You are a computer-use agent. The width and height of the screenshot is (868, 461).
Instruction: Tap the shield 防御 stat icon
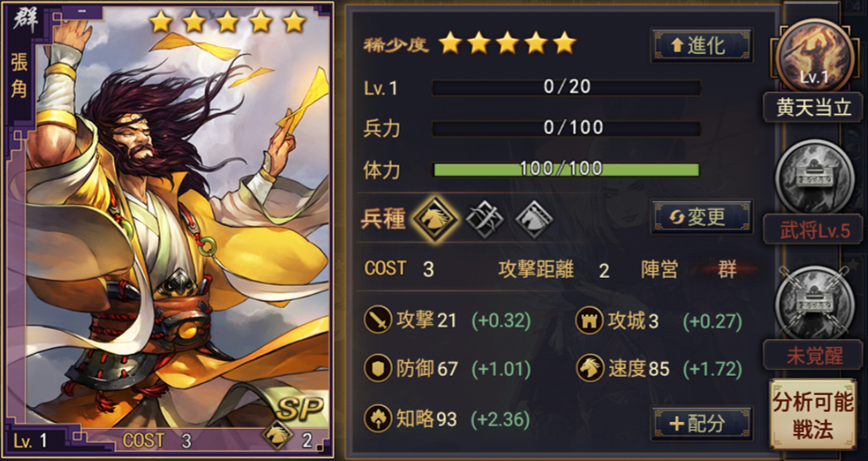[378, 369]
